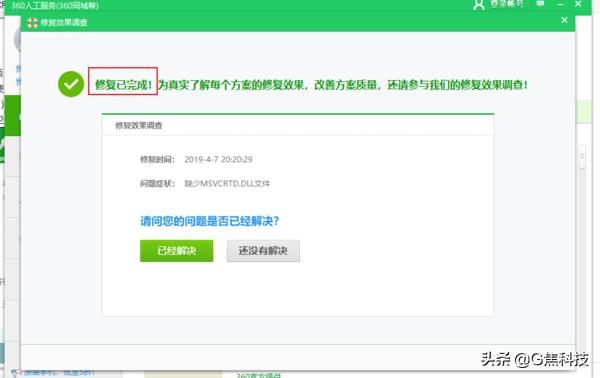Image resolution: width=600 pixels, height=378 pixels.
Task: Click the 问题症状 label
Action: [157, 184]
